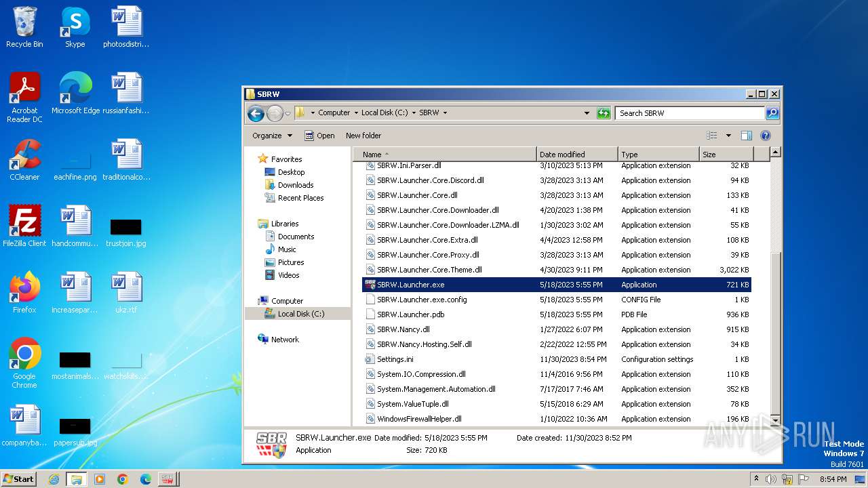Click the volume speaker tray icon
Viewport: 868px width, 488px height.
tap(770, 479)
